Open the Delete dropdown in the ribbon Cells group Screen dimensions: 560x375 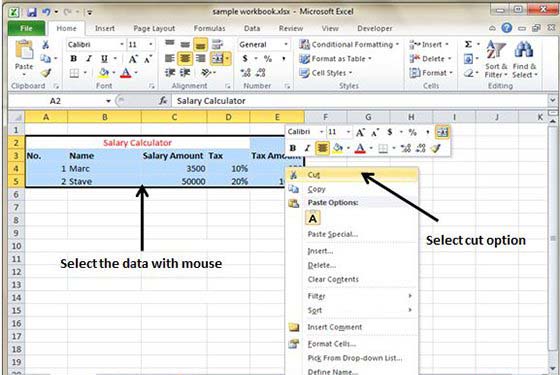click(x=430, y=59)
